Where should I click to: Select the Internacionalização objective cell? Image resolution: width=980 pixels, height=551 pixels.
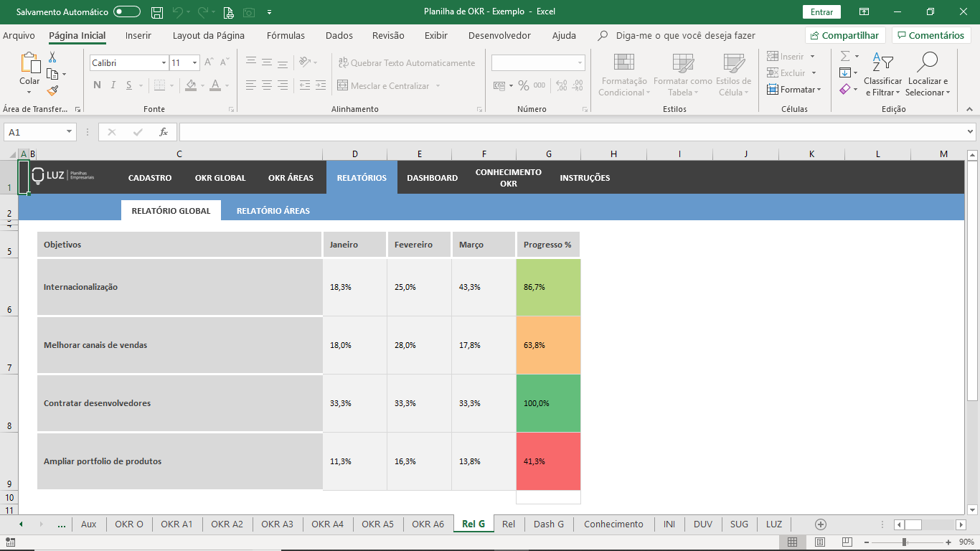click(180, 287)
